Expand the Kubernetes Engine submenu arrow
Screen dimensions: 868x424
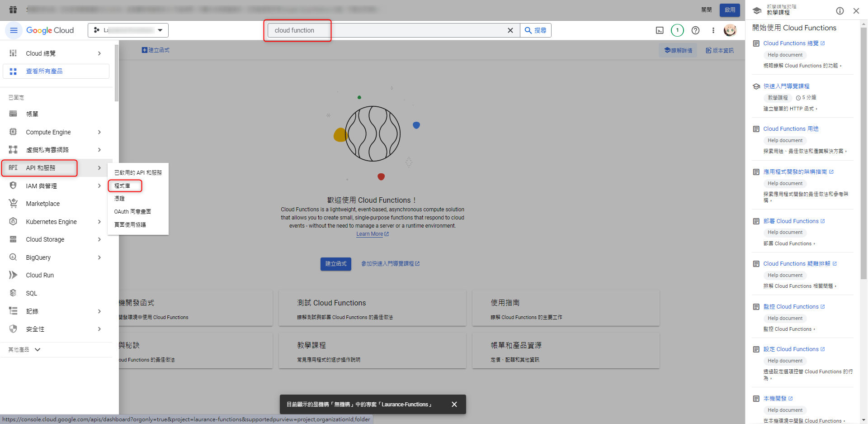[x=99, y=222]
